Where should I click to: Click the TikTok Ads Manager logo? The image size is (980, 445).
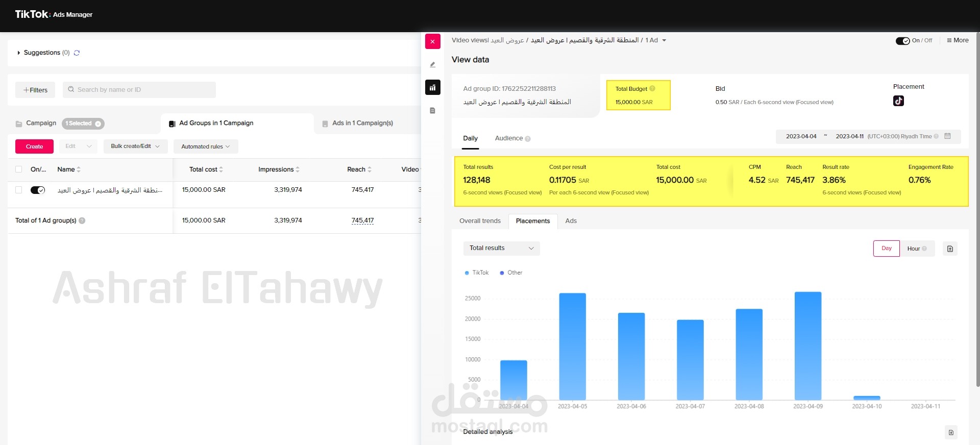(54, 14)
